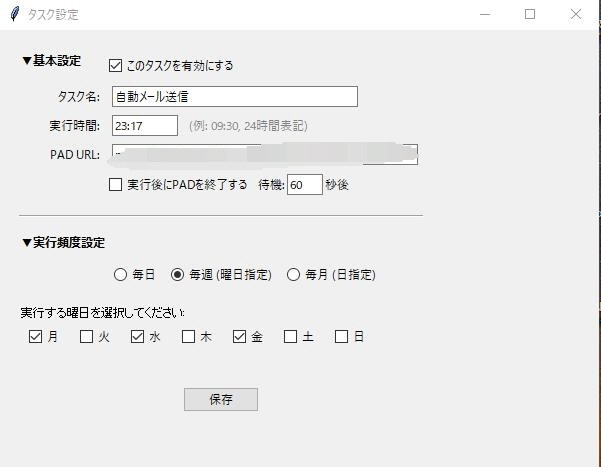Check the 木 weekday checkbox
601x467 pixels.
click(x=188, y=337)
